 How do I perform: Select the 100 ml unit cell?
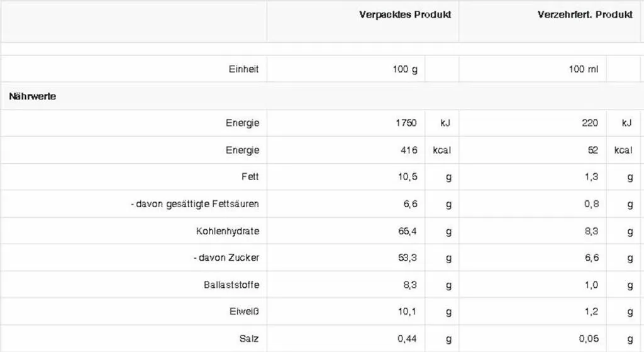point(583,69)
